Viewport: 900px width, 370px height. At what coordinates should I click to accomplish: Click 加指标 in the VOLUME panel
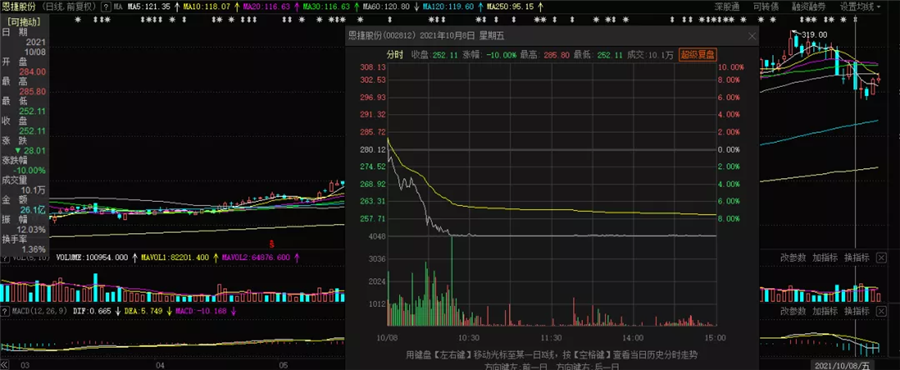(825, 258)
